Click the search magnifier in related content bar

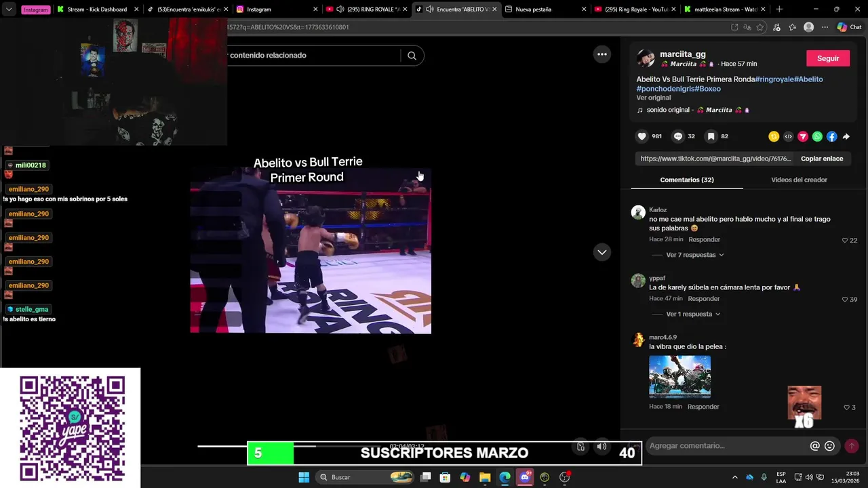tap(412, 56)
